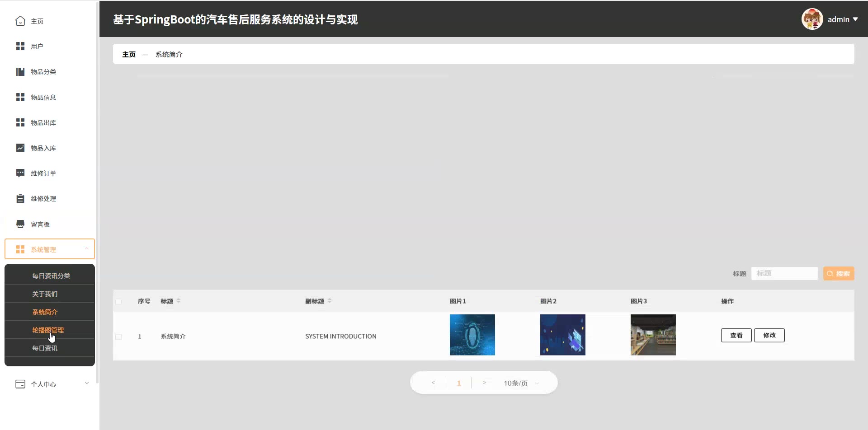Click the SYSTEM INTRODUCTION subtitle cell
Image resolution: width=868 pixels, height=430 pixels.
point(341,337)
